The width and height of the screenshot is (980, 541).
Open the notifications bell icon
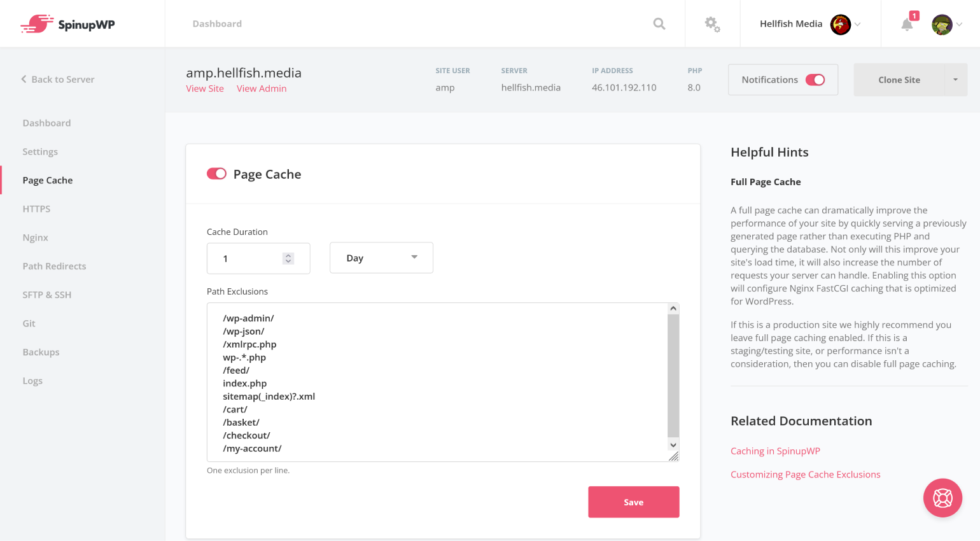point(907,25)
